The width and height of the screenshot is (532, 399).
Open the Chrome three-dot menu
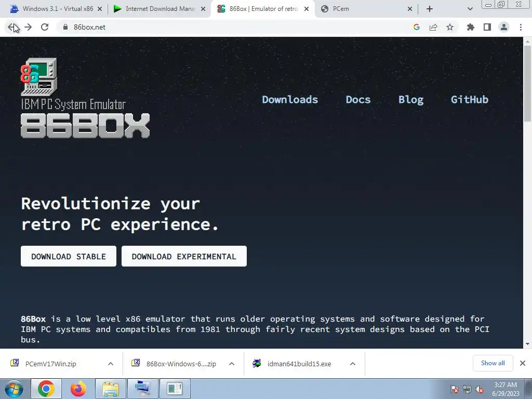521,27
